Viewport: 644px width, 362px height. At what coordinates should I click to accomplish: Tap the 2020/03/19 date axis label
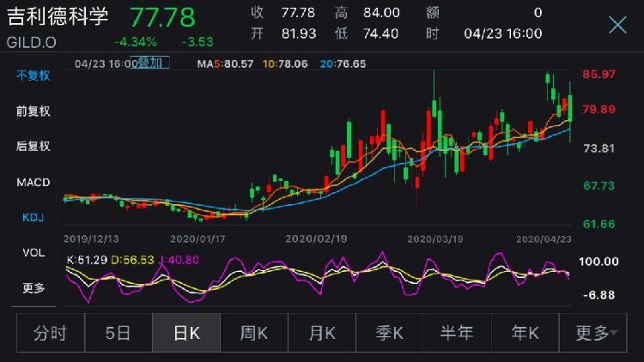pos(435,238)
